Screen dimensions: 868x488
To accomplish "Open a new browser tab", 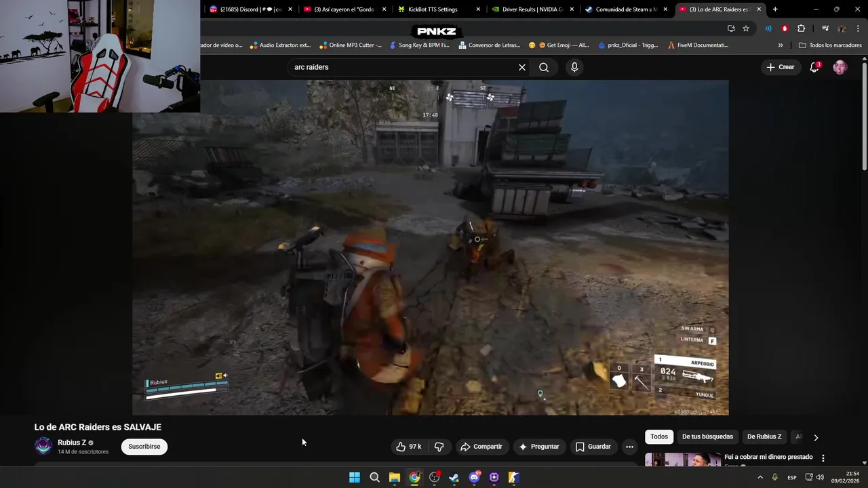I will tap(775, 9).
